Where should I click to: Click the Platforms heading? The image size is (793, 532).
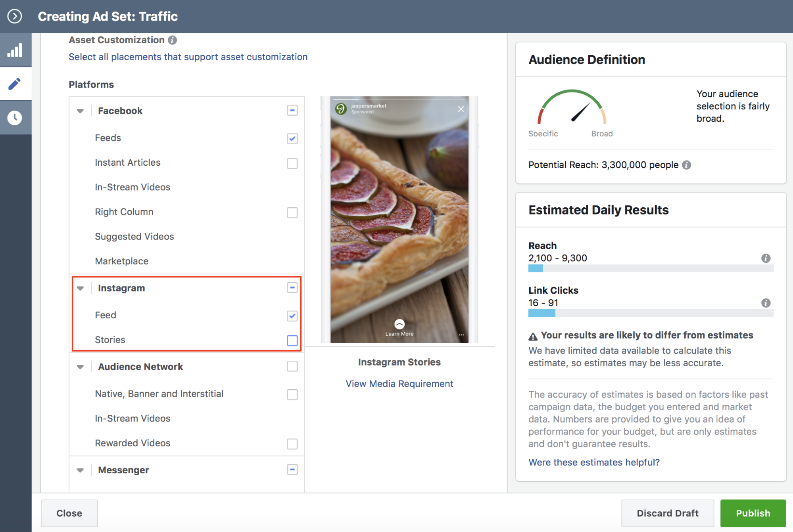91,84
